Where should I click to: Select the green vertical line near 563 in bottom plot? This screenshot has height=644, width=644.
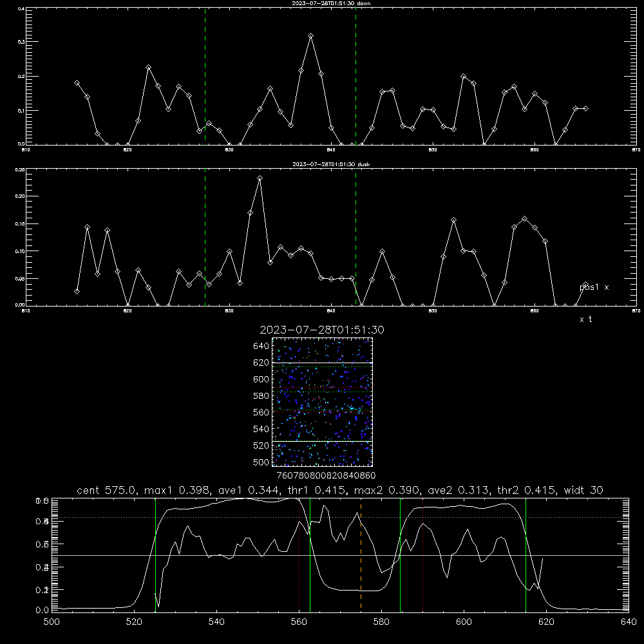[310, 555]
